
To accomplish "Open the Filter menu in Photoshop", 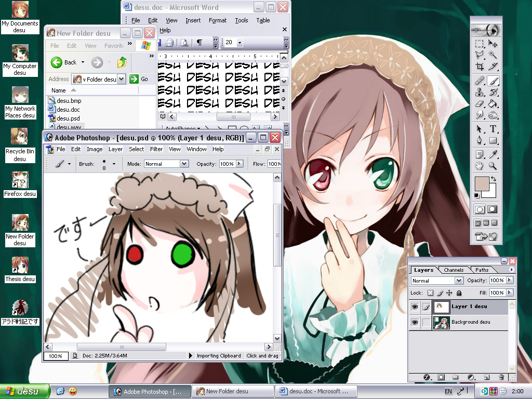I will [x=156, y=149].
